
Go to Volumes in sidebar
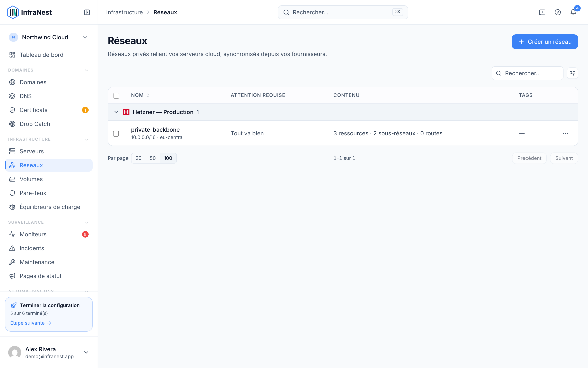tap(49, 179)
